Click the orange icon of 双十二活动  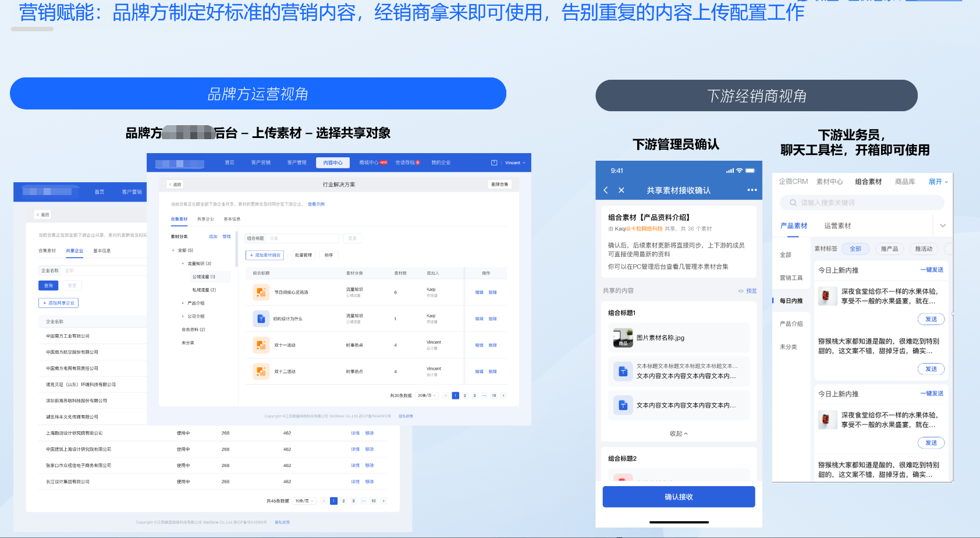click(261, 371)
